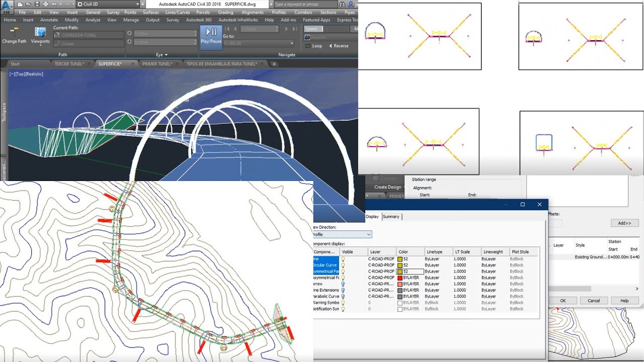Click horizontal scrollbar in rear dialog list
The image size is (644, 362).
tap(569, 289)
